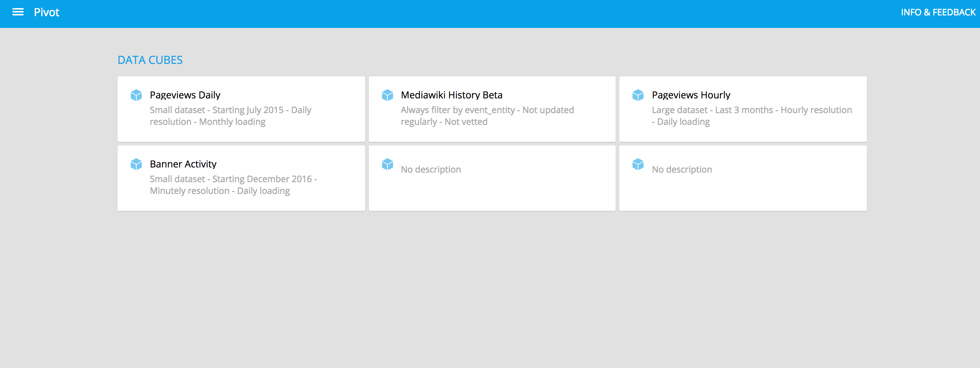Click the Mediawiki History Beta cube icon
Screen dimensions: 980x368
387,95
